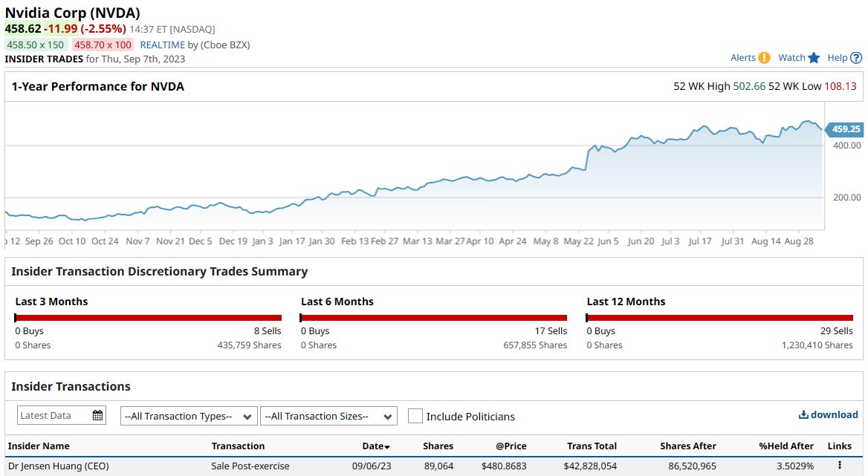868x476 pixels.
Task: Open the three-dot Links menu for Jensen Huang
Action: (840, 466)
